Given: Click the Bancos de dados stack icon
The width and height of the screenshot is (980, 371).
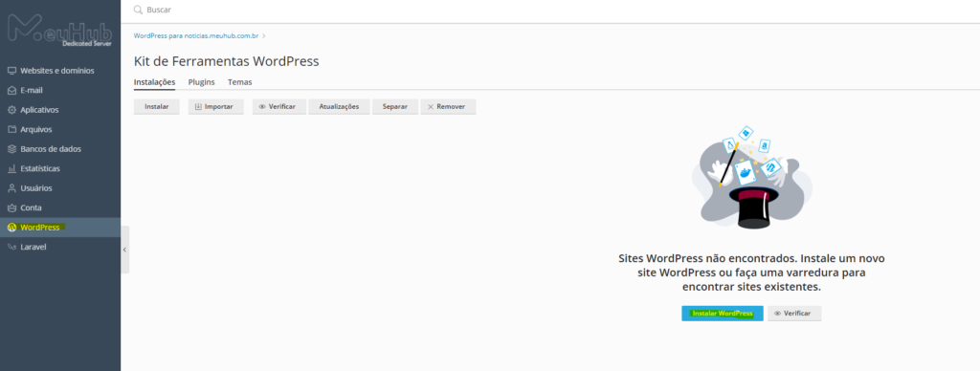Looking at the screenshot, I should coord(11,148).
